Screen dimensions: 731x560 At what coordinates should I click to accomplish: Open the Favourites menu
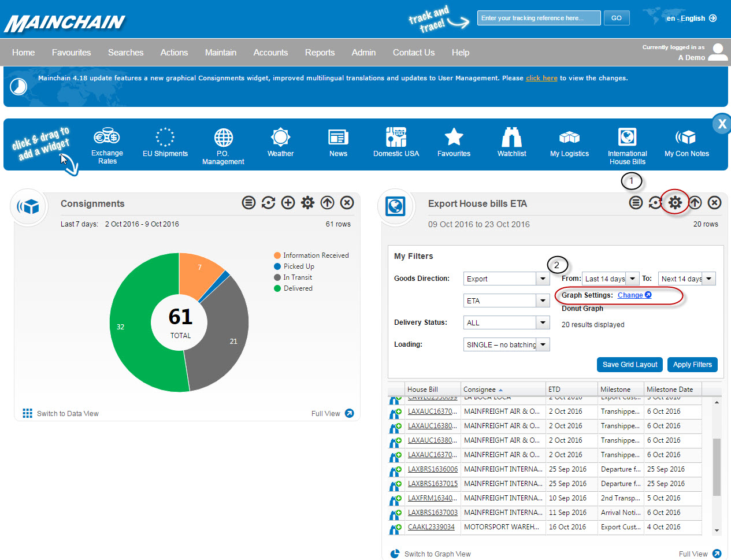(x=71, y=52)
